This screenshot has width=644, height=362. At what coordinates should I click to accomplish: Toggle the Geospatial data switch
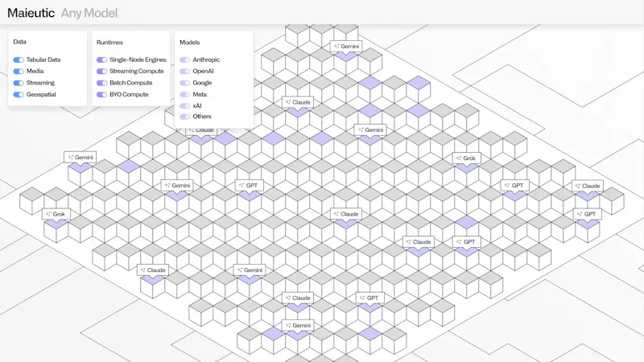pos(19,94)
